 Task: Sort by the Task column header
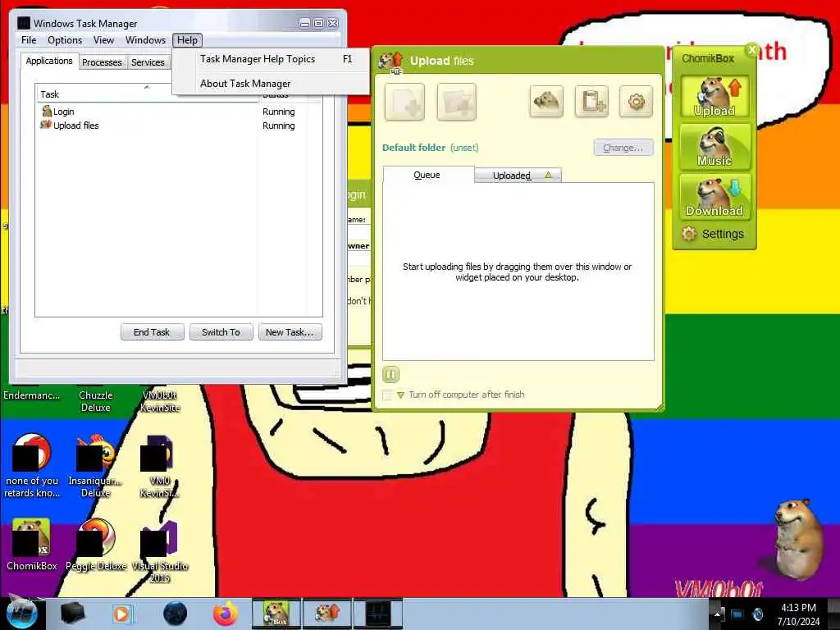(146, 94)
